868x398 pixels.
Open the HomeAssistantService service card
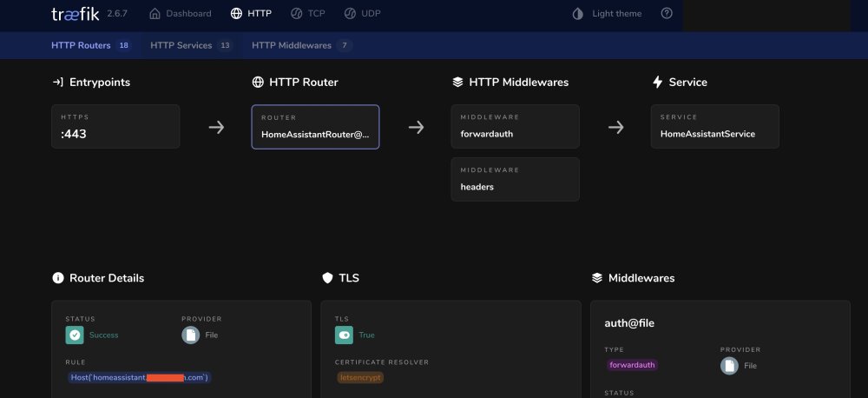[714, 126]
